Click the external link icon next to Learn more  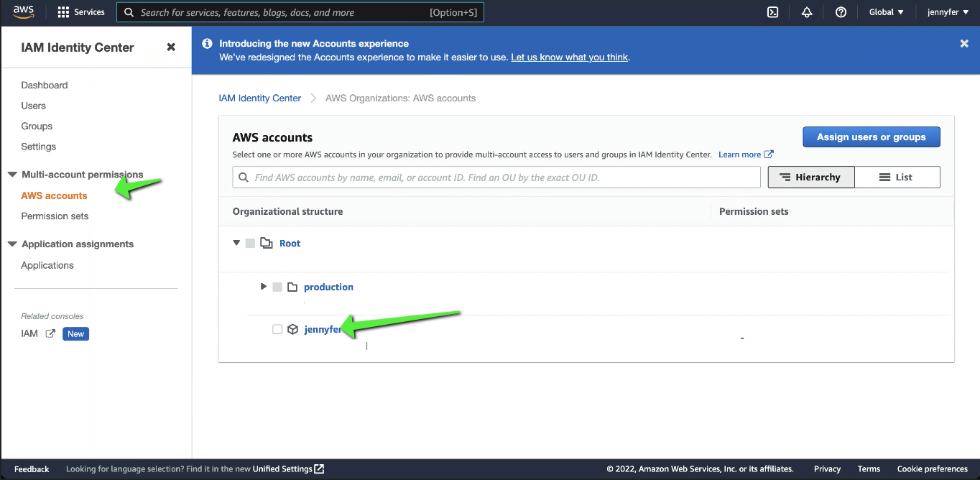[769, 154]
